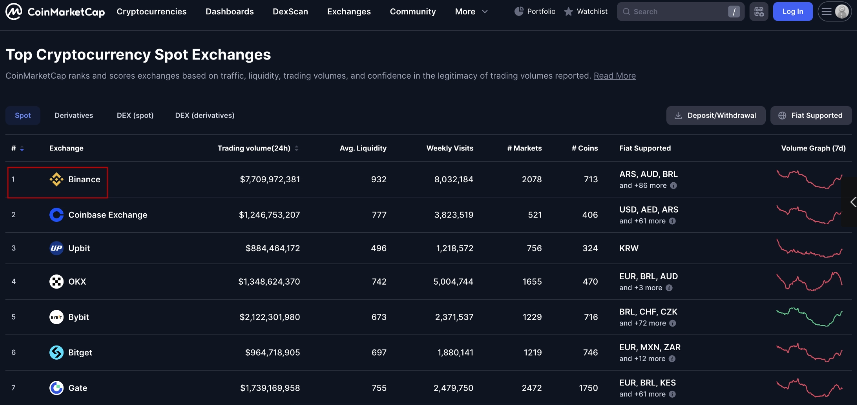The image size is (857, 405).
Task: Click Bybit green 7d volume graph
Action: (809, 317)
